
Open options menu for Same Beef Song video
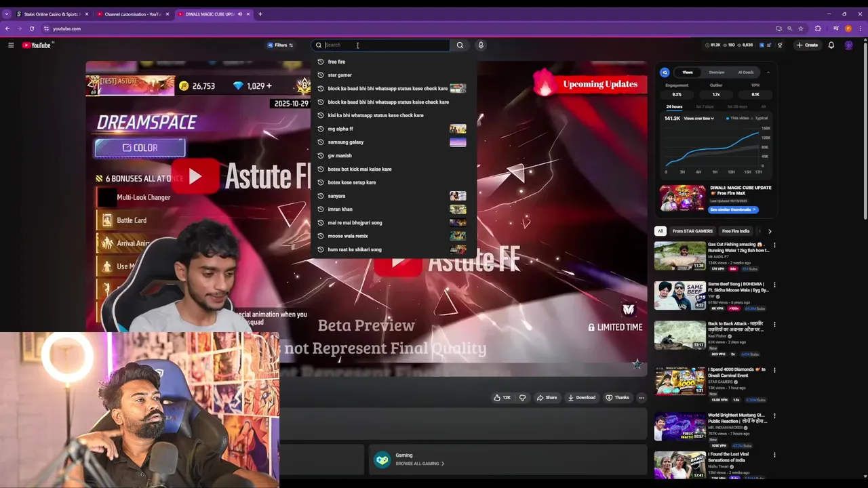(x=774, y=285)
